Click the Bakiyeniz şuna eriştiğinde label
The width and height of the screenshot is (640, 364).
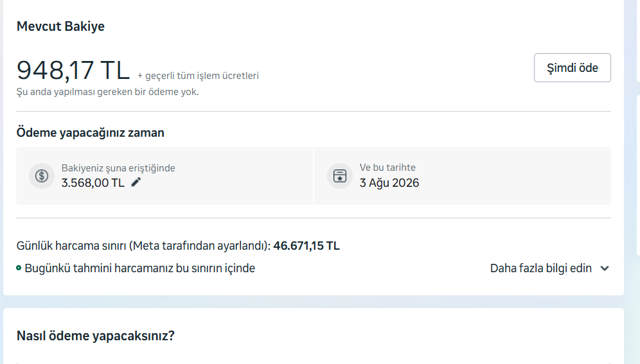(118, 168)
